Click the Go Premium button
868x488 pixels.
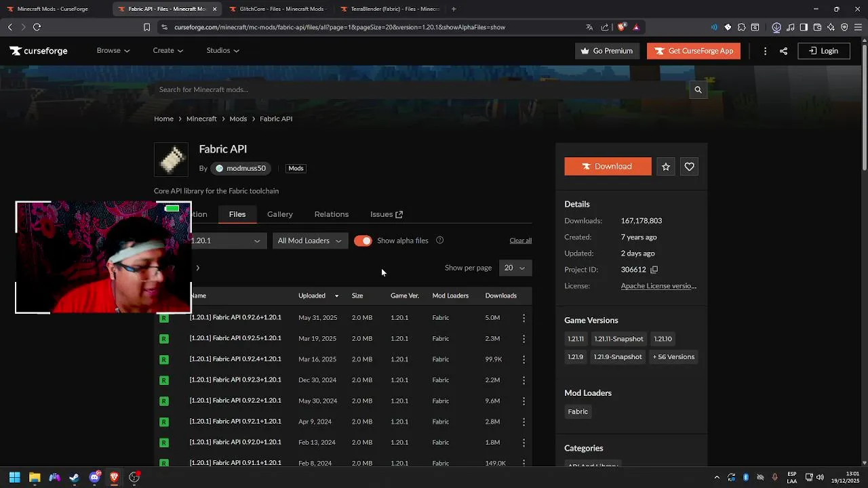tap(607, 51)
